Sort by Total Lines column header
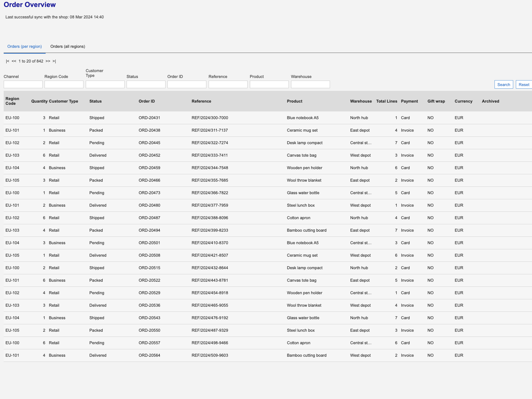This screenshot has width=532, height=399. (x=387, y=101)
